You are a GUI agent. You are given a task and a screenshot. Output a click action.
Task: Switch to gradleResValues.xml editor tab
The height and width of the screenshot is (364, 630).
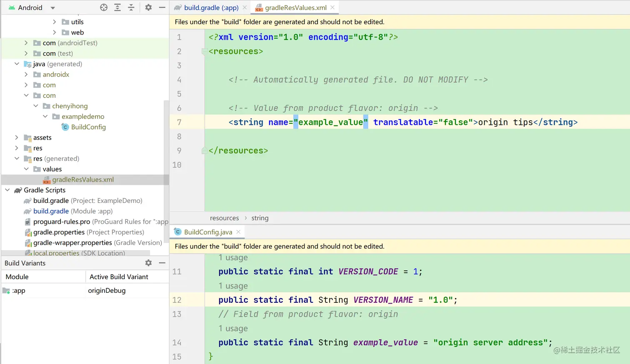(296, 7)
